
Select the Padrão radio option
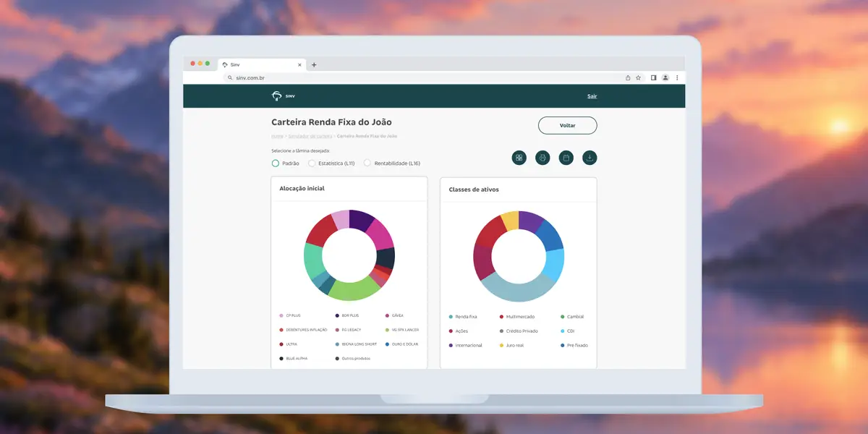click(x=276, y=163)
